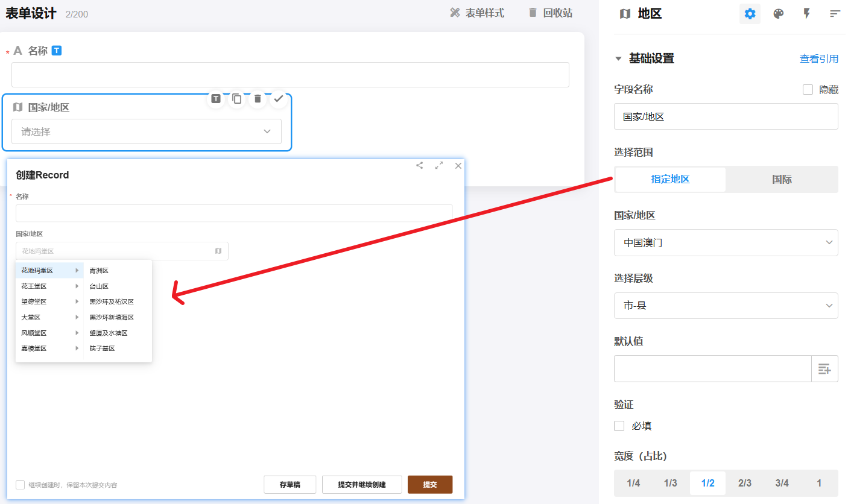Collapse the 基础设置 section
The height and width of the screenshot is (504, 848).
(x=618, y=58)
